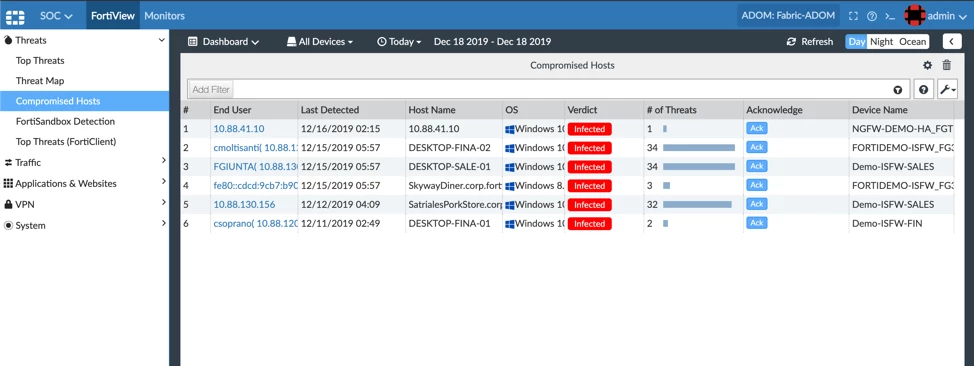Click threats bar for DESKTOP-FINA-02
Image resolution: width=974 pixels, height=366 pixels.
tap(699, 148)
